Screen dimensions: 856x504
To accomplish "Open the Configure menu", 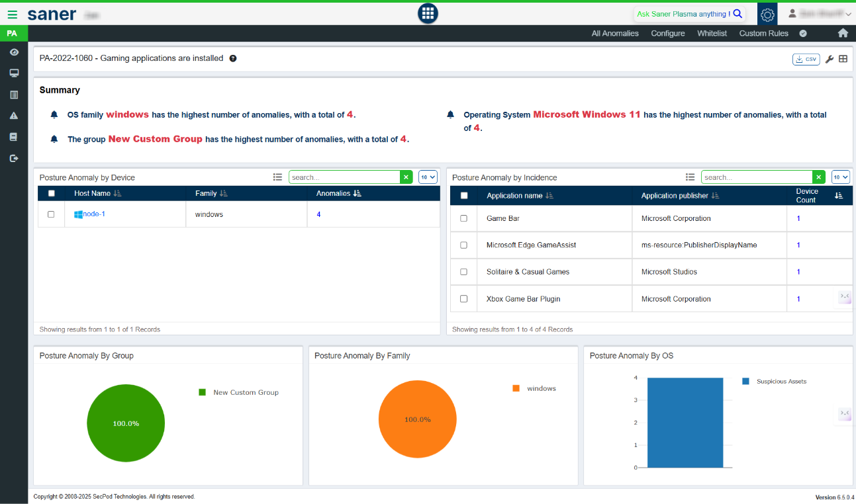I will coord(668,33).
